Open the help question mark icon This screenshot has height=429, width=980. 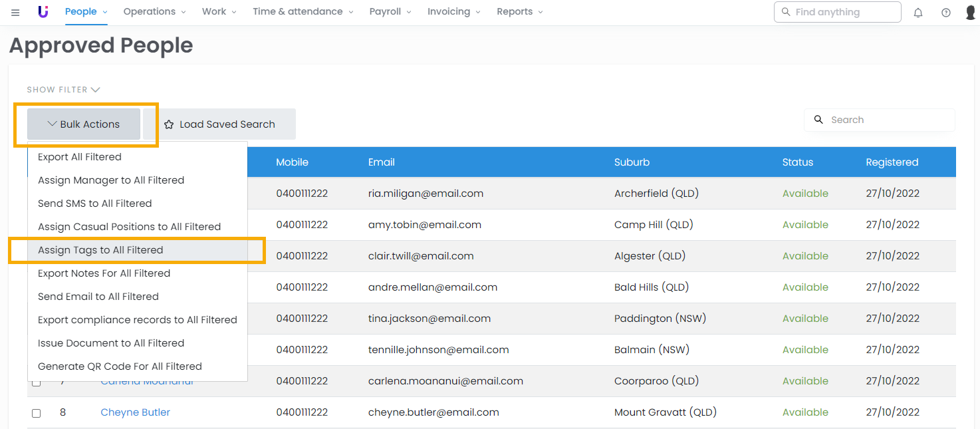945,13
